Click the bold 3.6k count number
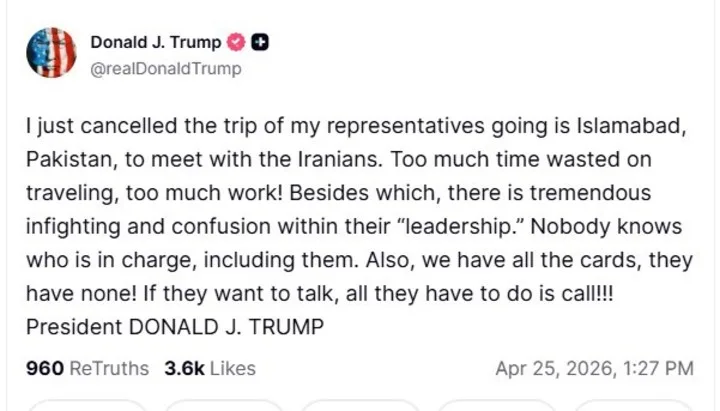 tap(184, 368)
